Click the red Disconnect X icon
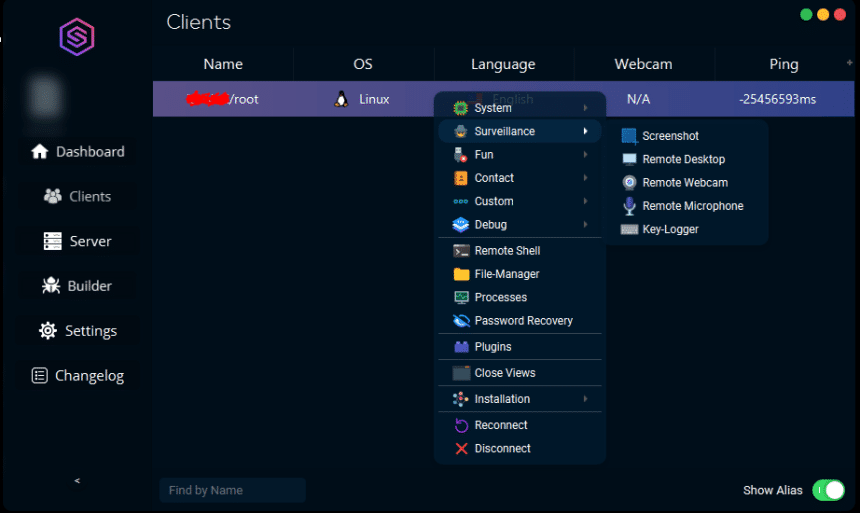Image resolution: width=860 pixels, height=513 pixels. pos(461,449)
